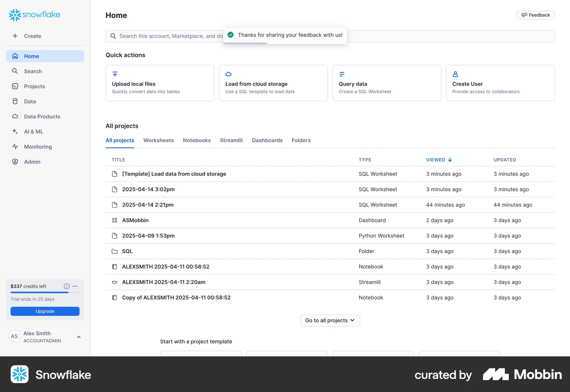This screenshot has width=570, height=392.
Task: Open Data Products from the sidebar
Action: [x=42, y=116]
